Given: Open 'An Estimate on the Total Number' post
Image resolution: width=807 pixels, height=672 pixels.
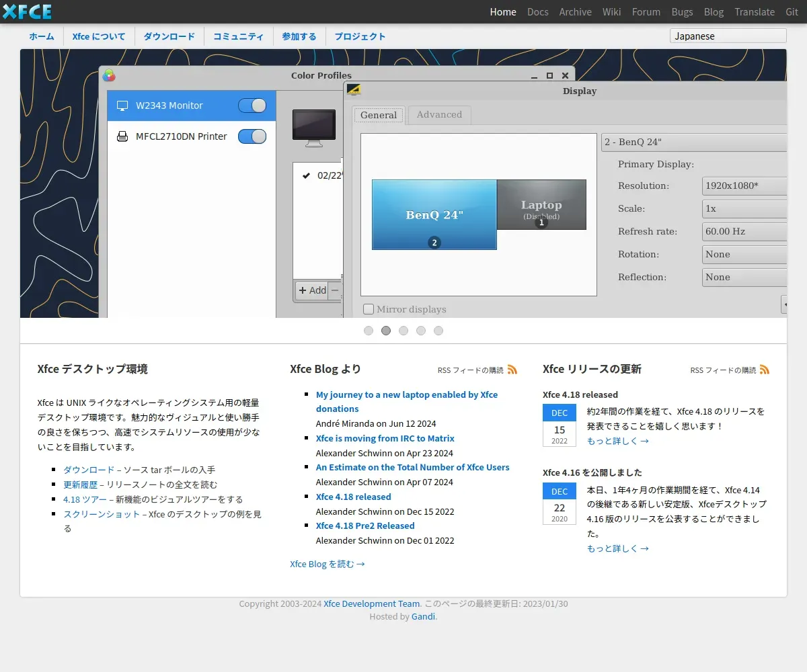Looking at the screenshot, I should (x=413, y=467).
